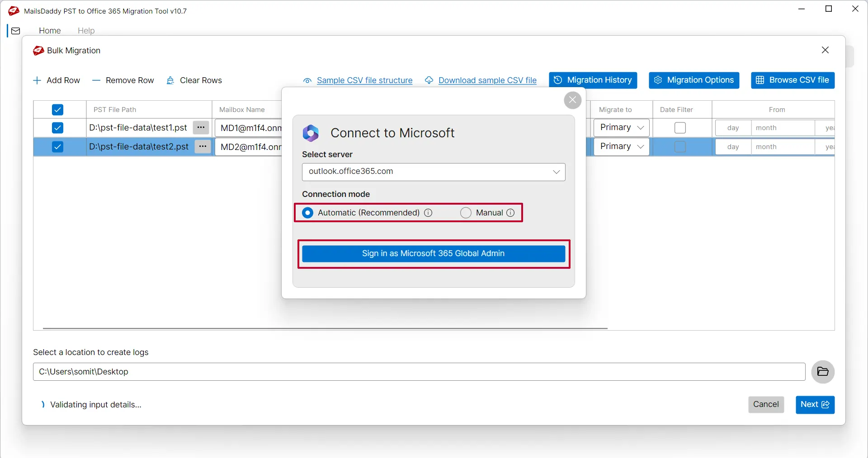Enable the Date Filter for the second row
The width and height of the screenshot is (868, 458).
680,146
